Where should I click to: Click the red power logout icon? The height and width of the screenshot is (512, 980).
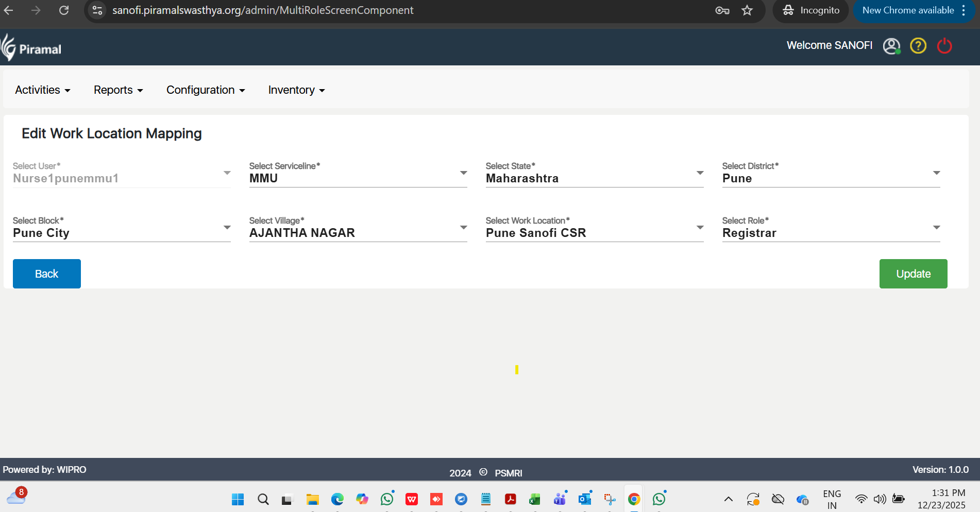944,46
